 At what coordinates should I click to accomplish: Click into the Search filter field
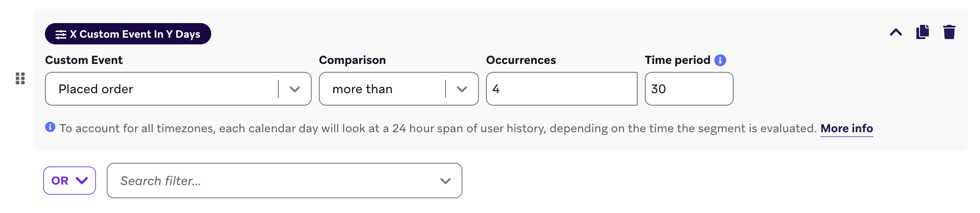pos(285,181)
